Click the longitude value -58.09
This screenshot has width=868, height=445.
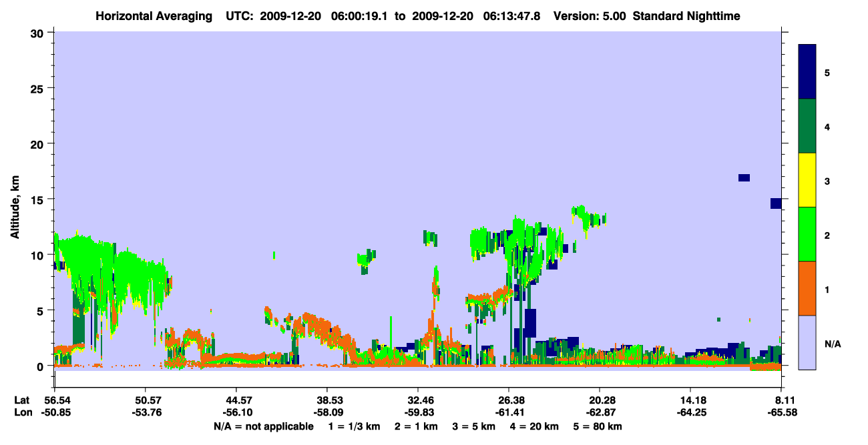click(327, 412)
